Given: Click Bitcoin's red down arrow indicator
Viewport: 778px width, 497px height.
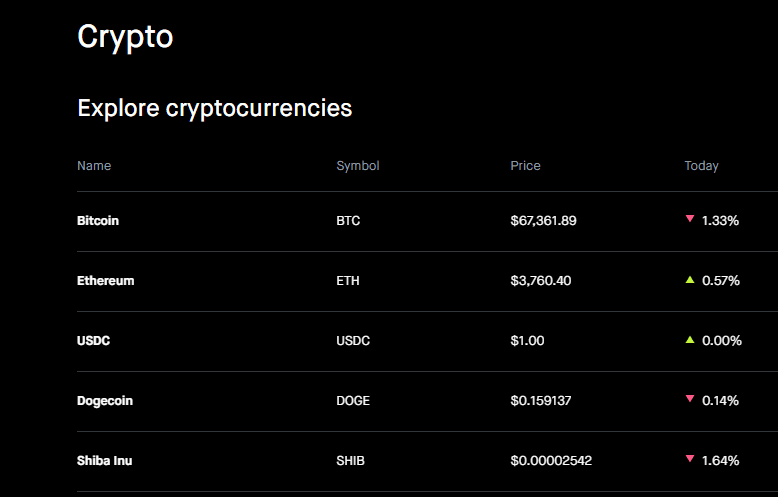Looking at the screenshot, I should point(690,219).
